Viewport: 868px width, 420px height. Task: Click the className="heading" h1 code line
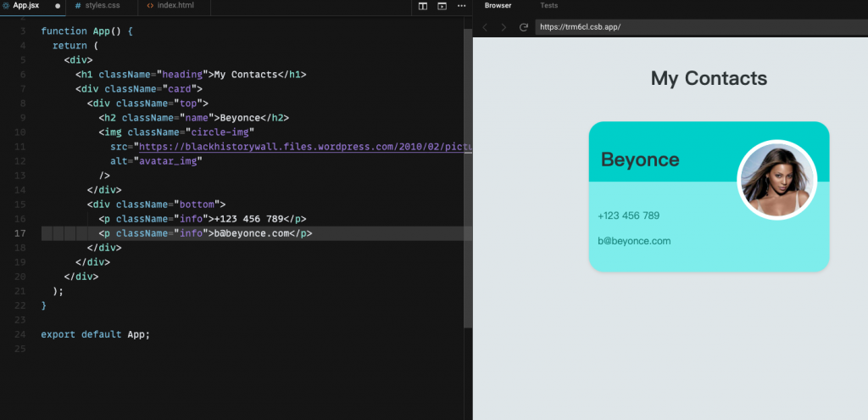(191, 75)
